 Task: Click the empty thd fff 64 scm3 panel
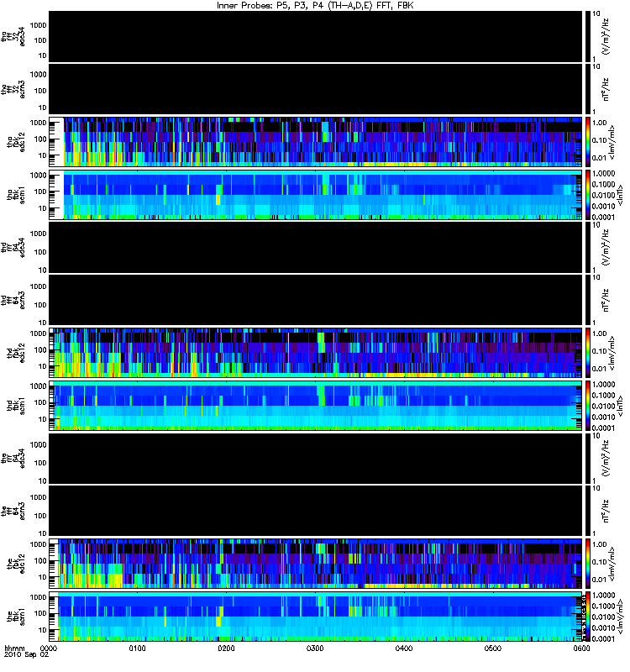coord(315,300)
